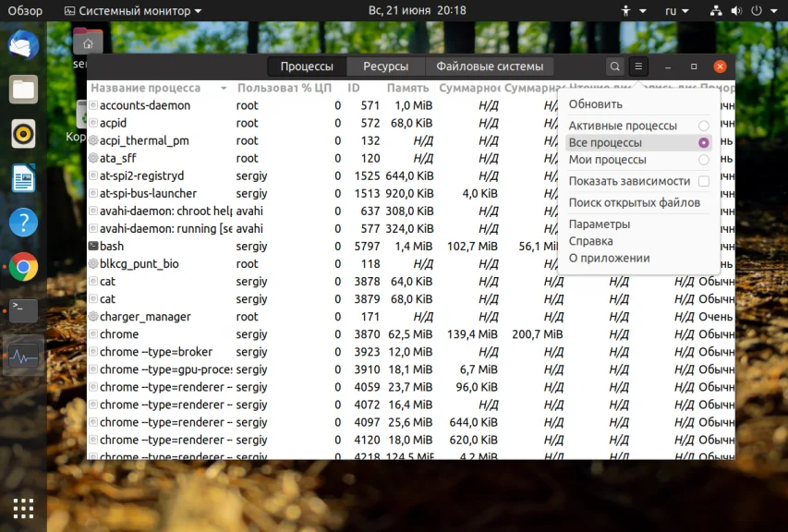The width and height of the screenshot is (788, 532).
Task: Open the accessibility menu dropdown in top bar
Action: point(633,10)
